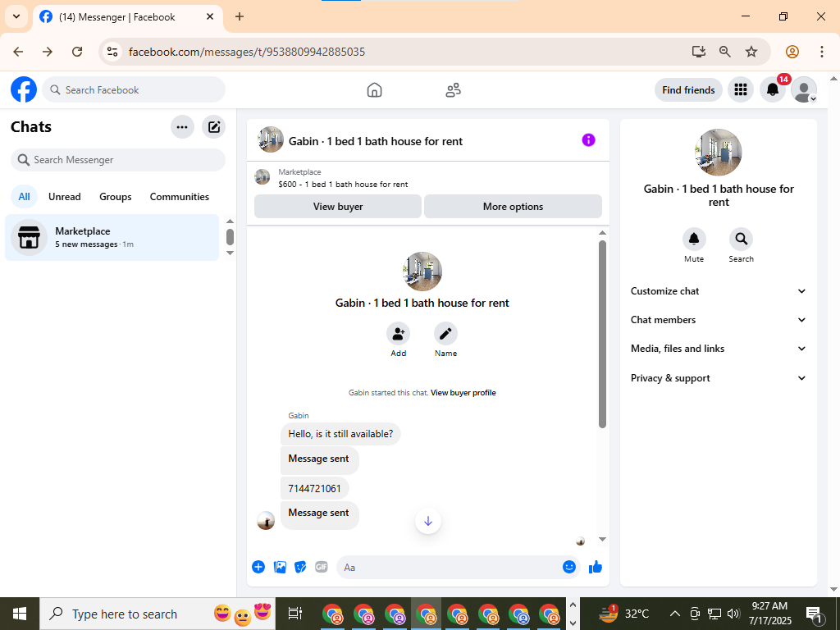The height and width of the screenshot is (630, 840).
Task: Choose a GIF icon
Action: pos(322,567)
